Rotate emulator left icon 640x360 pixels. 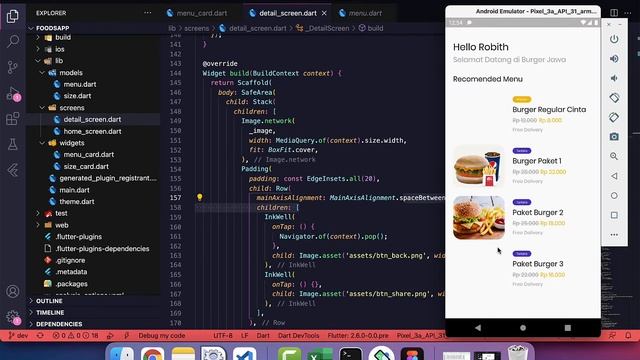[x=614, y=98]
